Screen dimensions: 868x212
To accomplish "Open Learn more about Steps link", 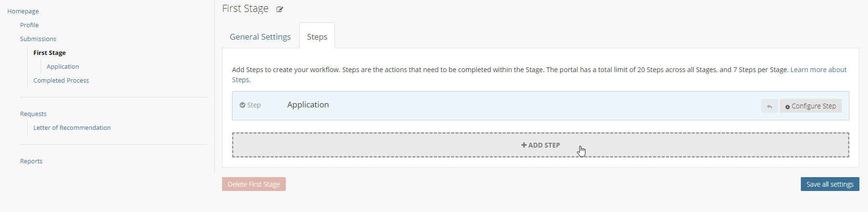I will pyautogui.click(x=818, y=70).
